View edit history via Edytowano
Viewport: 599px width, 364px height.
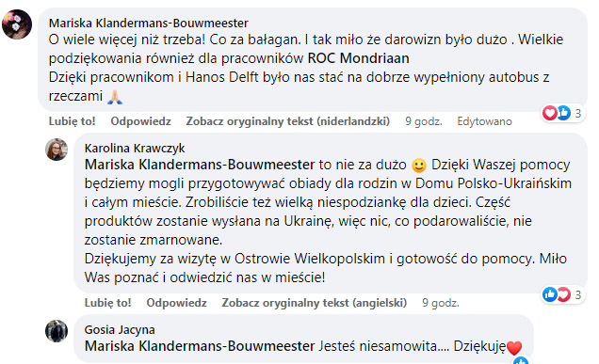pyautogui.click(x=484, y=121)
